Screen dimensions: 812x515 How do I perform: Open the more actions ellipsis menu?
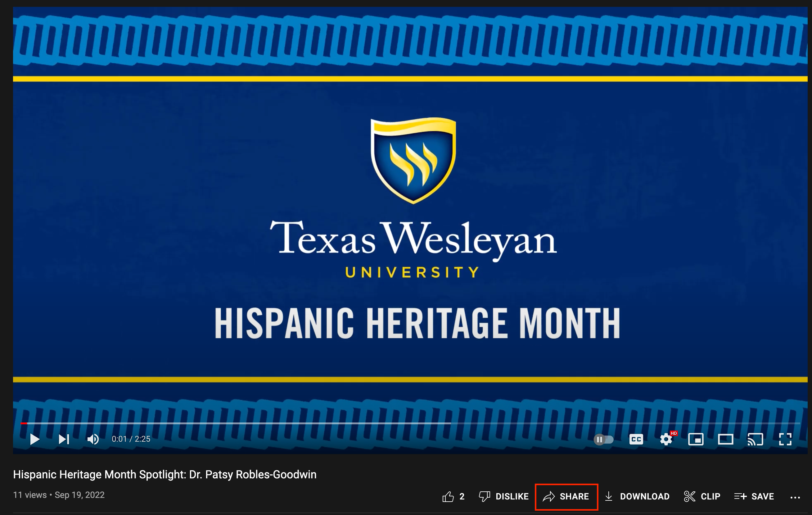point(795,497)
